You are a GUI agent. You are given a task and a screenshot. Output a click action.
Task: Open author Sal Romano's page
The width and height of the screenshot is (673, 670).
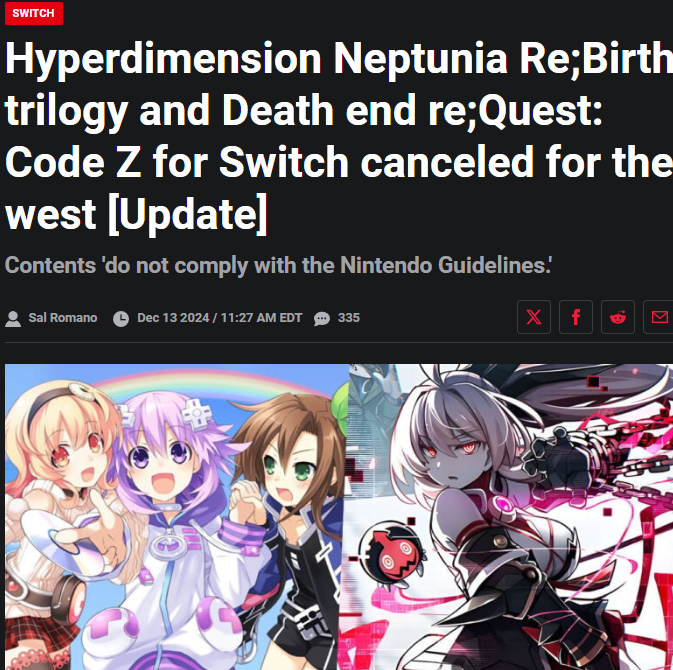click(63, 318)
